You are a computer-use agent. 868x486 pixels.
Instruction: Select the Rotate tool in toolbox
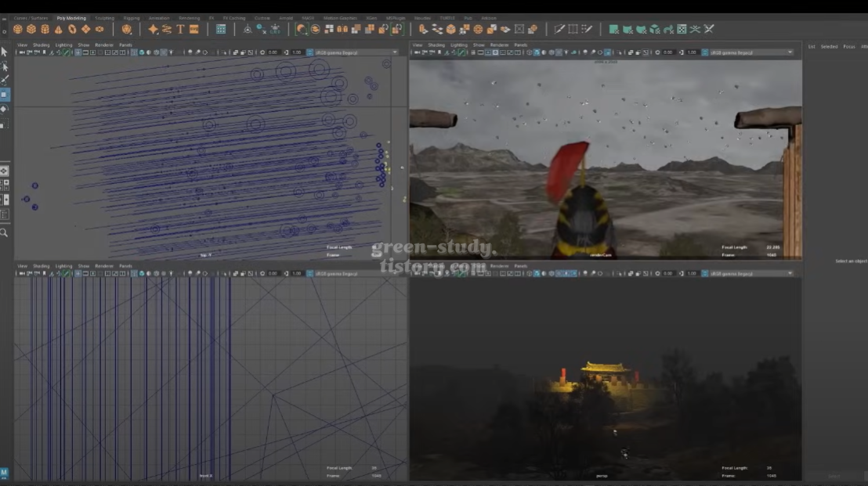5,109
